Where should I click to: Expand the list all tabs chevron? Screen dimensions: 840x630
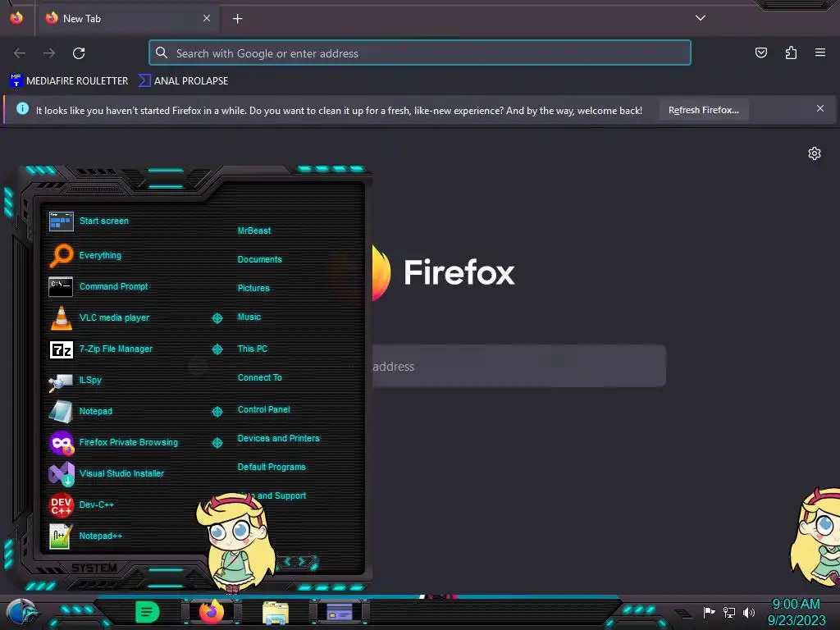point(701,18)
